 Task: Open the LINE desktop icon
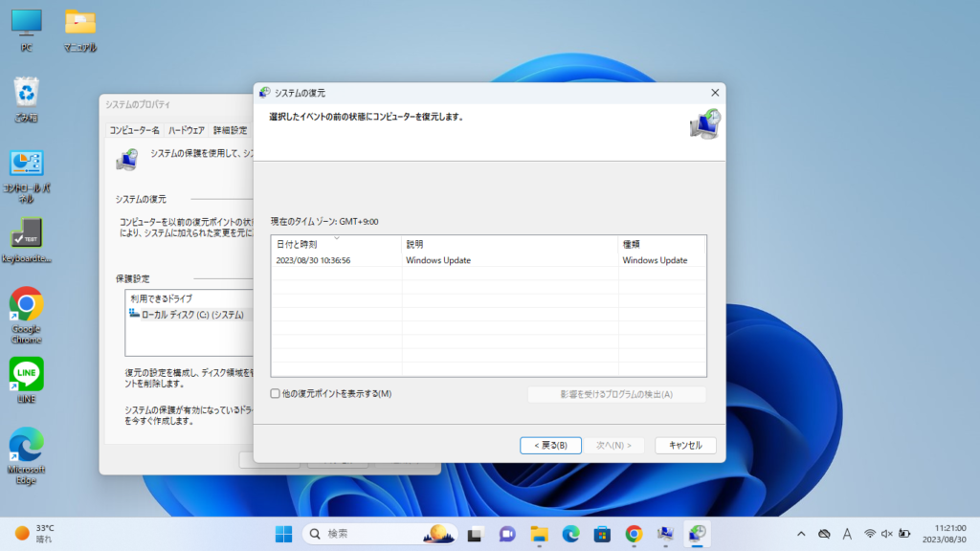[26, 375]
